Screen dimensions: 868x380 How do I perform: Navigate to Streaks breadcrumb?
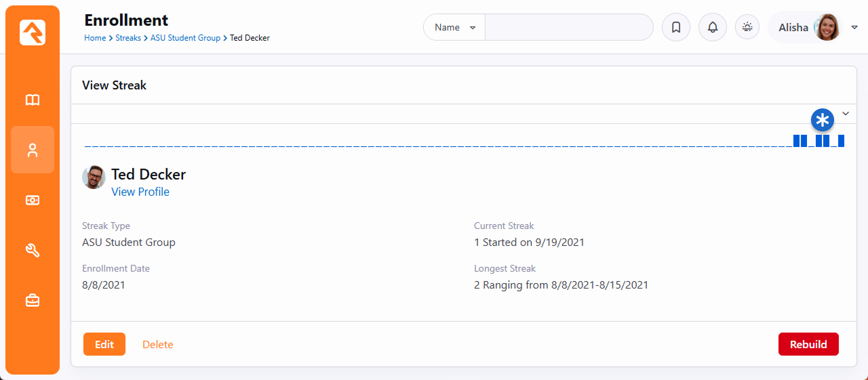(x=128, y=38)
